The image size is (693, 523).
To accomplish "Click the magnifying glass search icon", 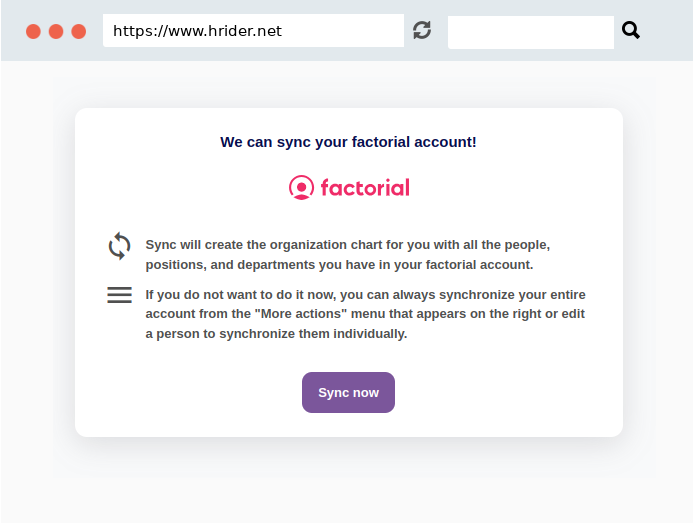I will point(631,31).
